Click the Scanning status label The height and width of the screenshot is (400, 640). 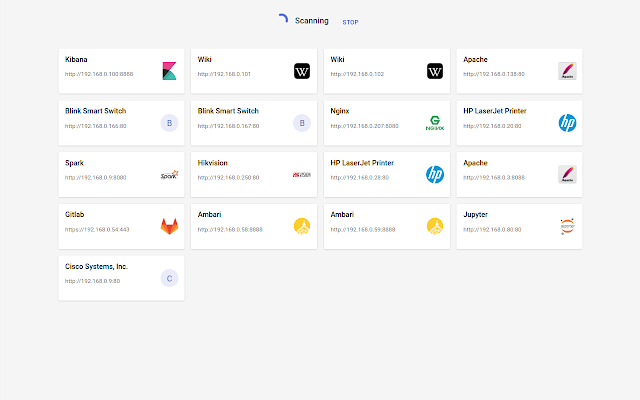click(312, 21)
